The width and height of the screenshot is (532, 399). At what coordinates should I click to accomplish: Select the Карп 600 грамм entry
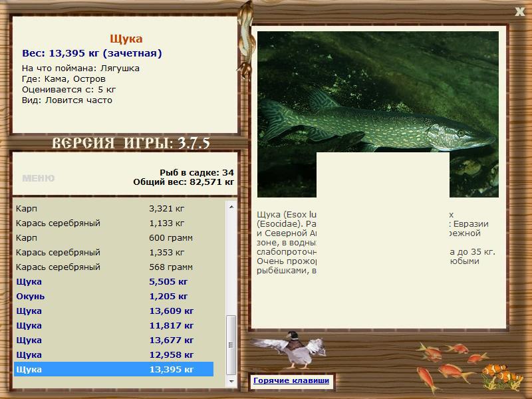114,237
